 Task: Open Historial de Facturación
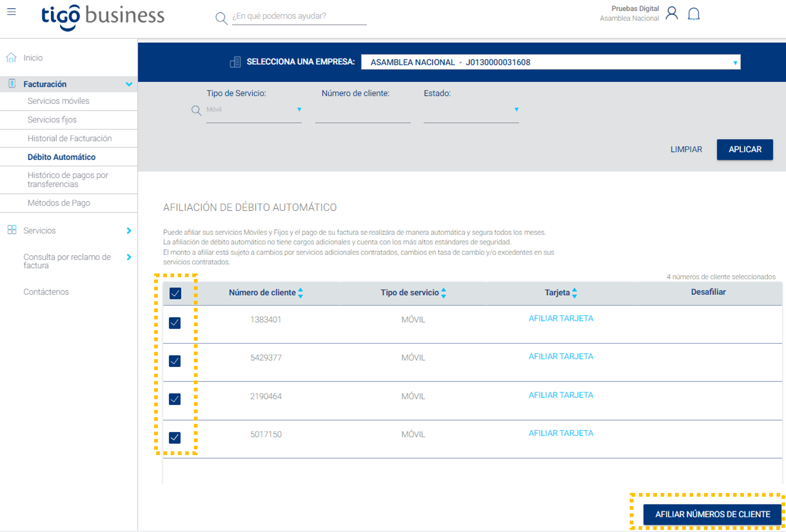click(x=70, y=138)
